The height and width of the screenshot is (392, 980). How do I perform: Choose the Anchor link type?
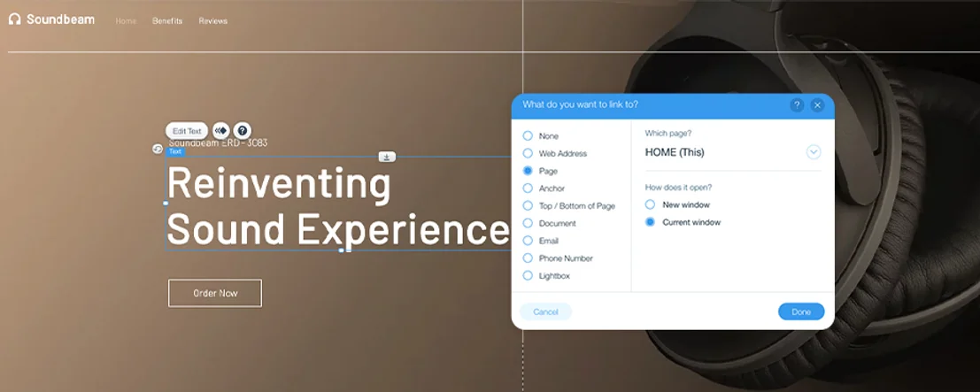[x=528, y=188]
